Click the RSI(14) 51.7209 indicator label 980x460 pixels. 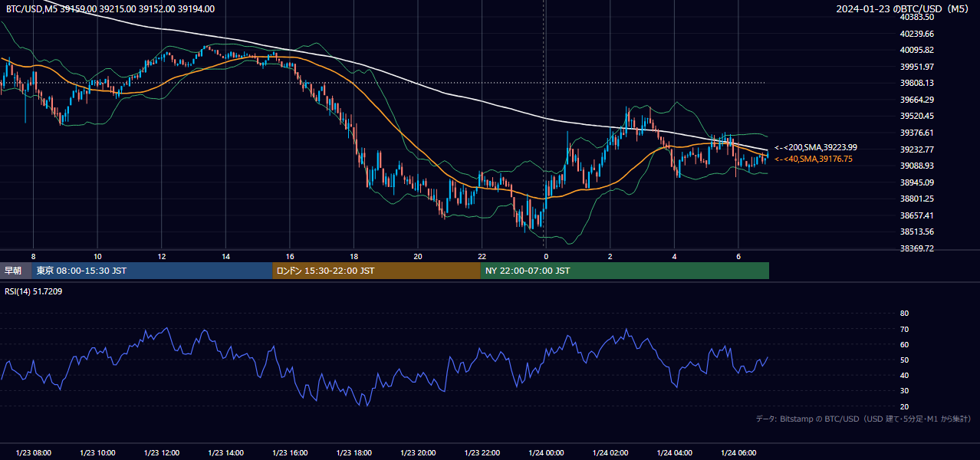[x=34, y=291]
